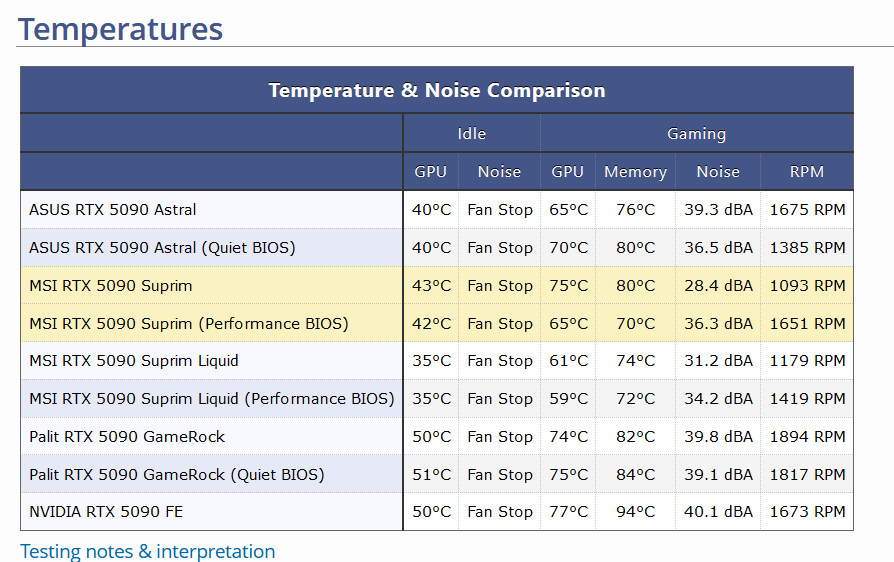Viewport: 894px width, 562px height.
Task: Click the 40.1 dBA gaming noise cell
Action: pos(718,512)
